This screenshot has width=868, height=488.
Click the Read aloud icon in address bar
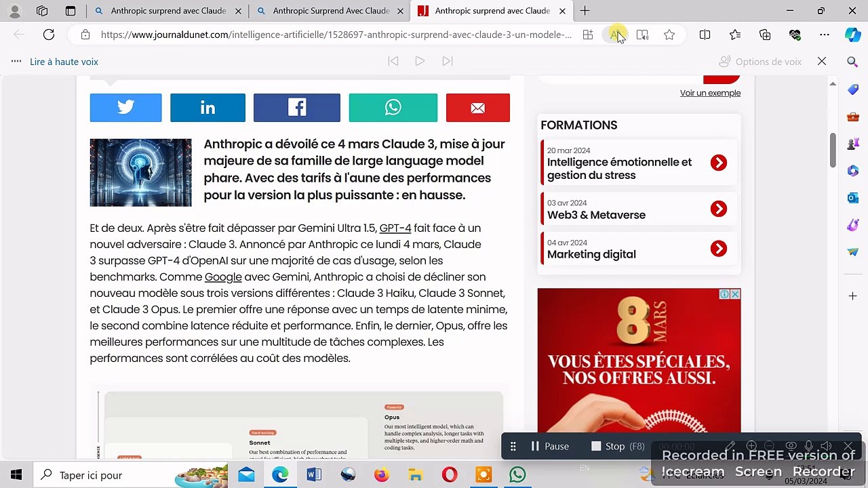[x=616, y=35]
